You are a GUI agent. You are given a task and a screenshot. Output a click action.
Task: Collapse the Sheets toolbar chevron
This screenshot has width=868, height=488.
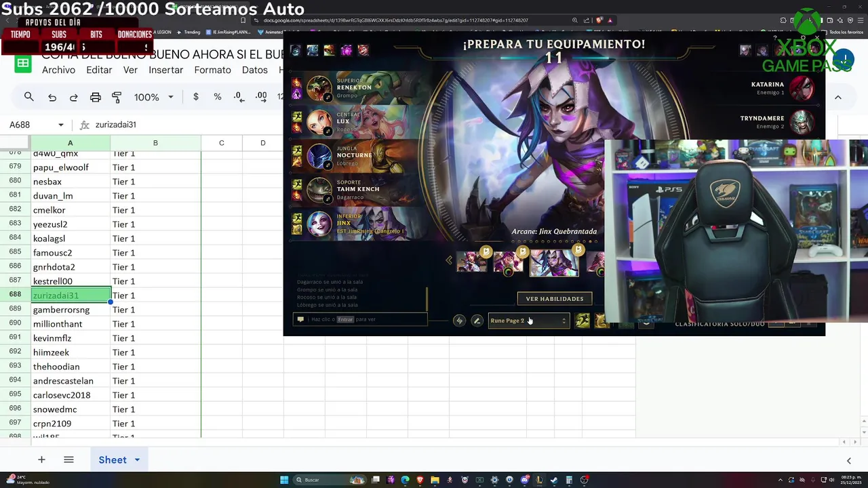(x=838, y=98)
